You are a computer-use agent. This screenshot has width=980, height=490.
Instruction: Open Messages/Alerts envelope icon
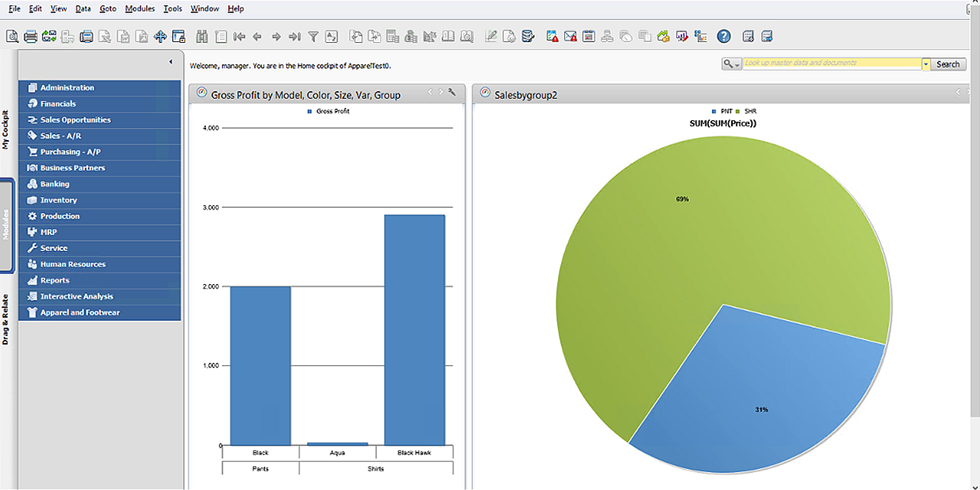(570, 36)
